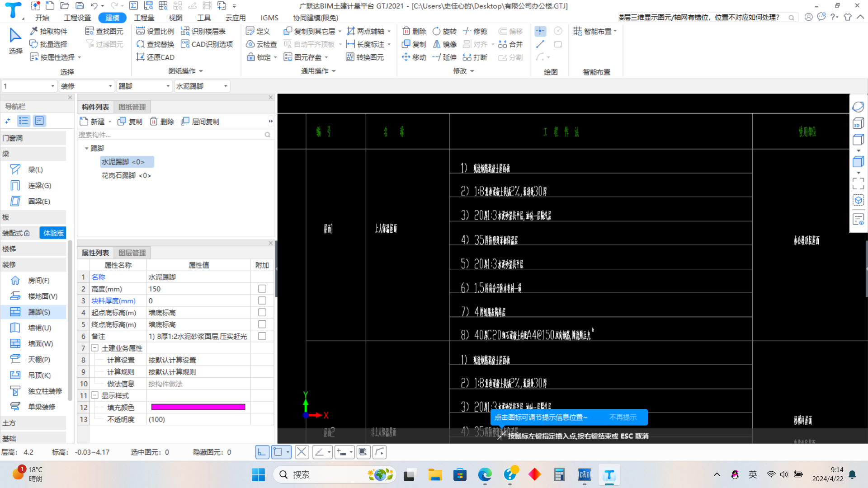
Task: Collapse 显示样式 property group
Action: click(95, 395)
